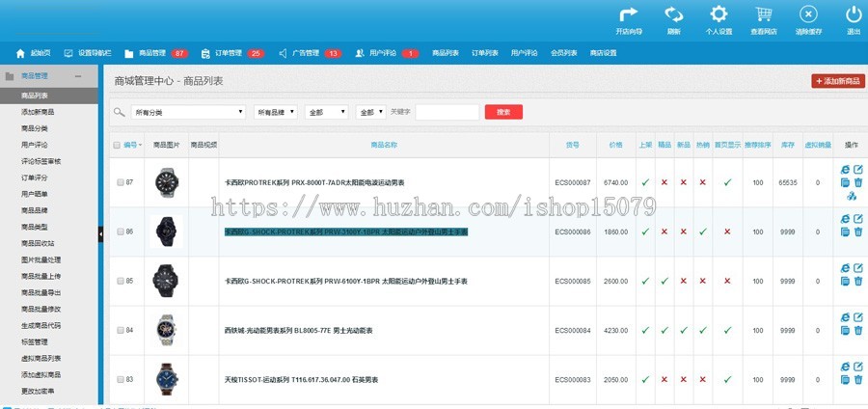This screenshot has width=868, height=409.
Task: Delete product 86 with trash icon
Action: [858, 232]
